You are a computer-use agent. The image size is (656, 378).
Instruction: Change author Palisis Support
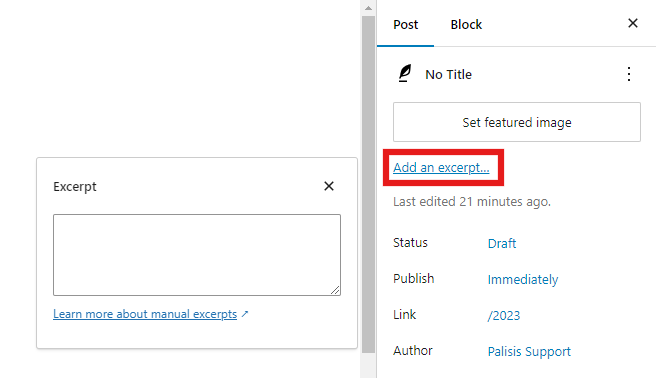(529, 352)
